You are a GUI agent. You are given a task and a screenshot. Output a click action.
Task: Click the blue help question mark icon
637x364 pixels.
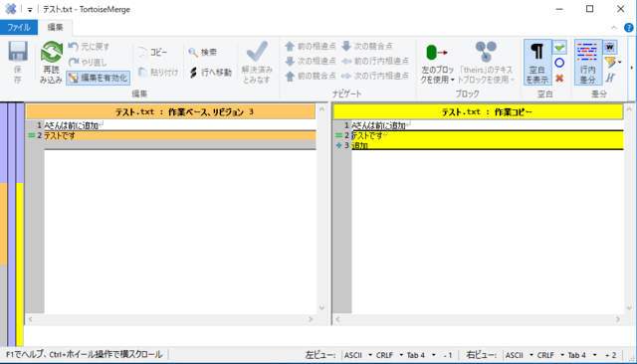(x=628, y=28)
